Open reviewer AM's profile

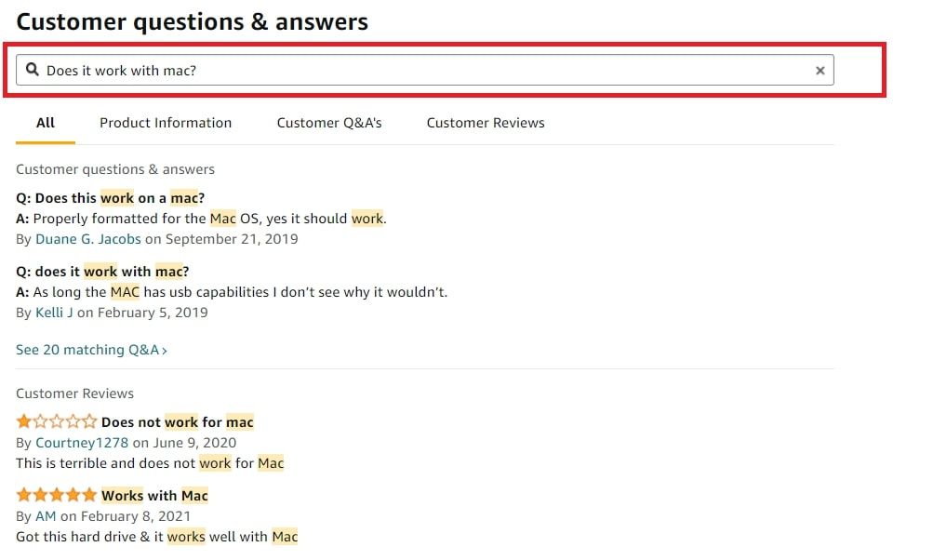[x=45, y=515]
